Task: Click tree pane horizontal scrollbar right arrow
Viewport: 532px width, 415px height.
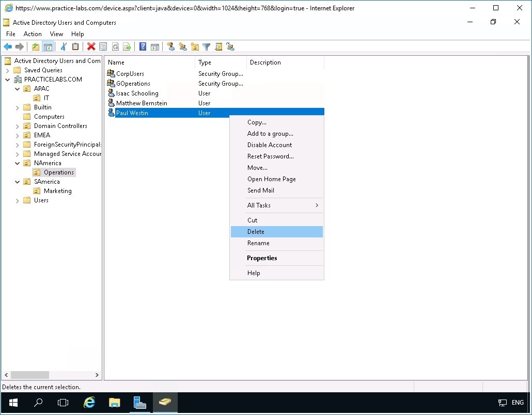Action: pos(97,375)
